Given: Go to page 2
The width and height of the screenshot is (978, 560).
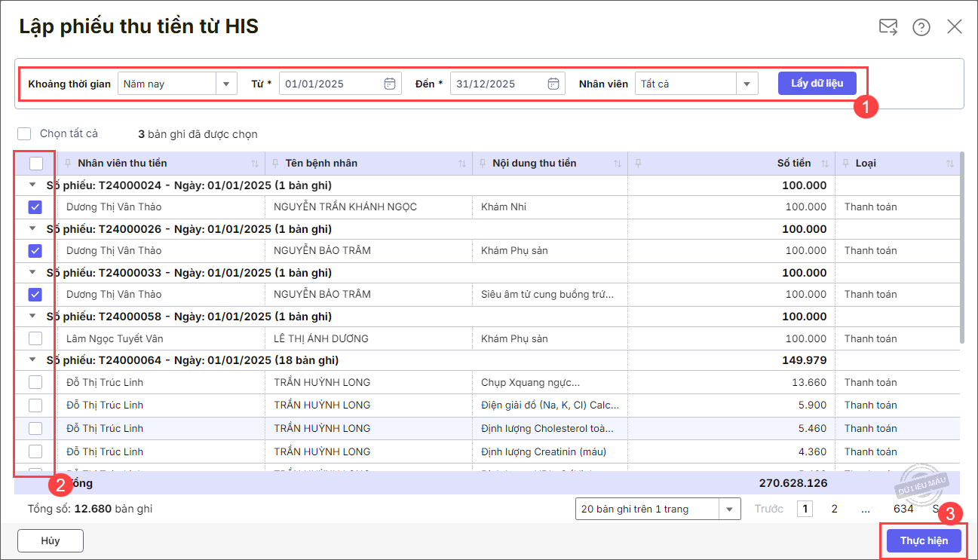Looking at the screenshot, I should (x=834, y=509).
